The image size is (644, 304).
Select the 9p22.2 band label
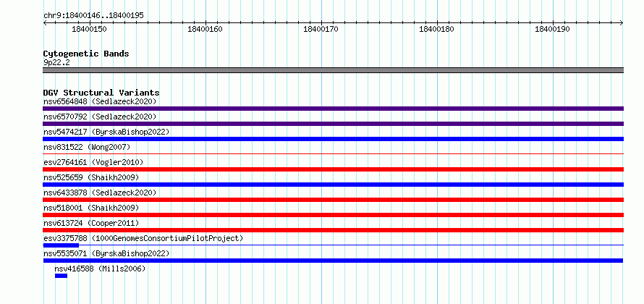pos(56,62)
